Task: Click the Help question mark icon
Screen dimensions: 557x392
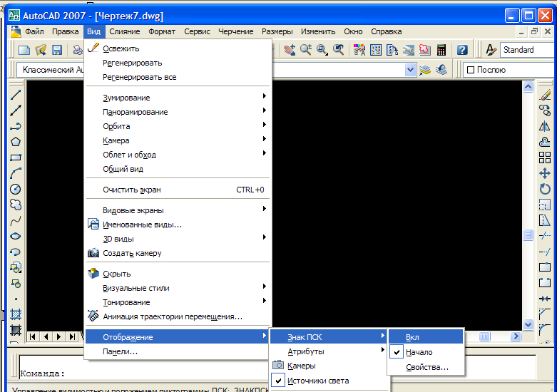Action: tap(462, 50)
